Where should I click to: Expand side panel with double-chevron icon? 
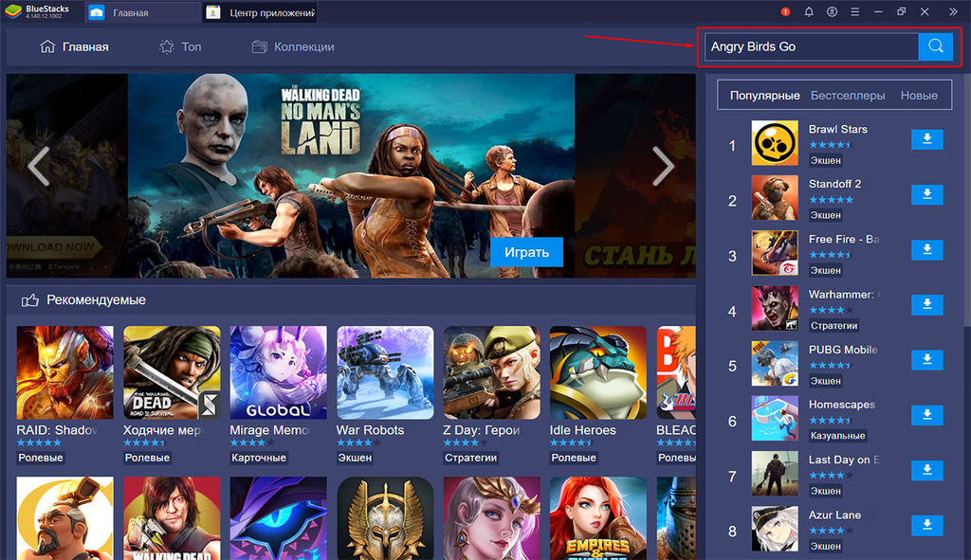(x=953, y=11)
